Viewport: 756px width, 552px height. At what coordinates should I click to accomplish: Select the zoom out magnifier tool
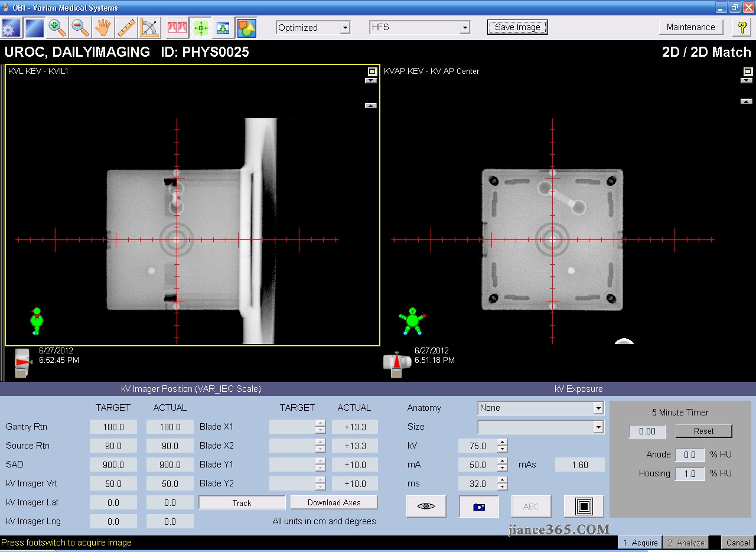80,28
